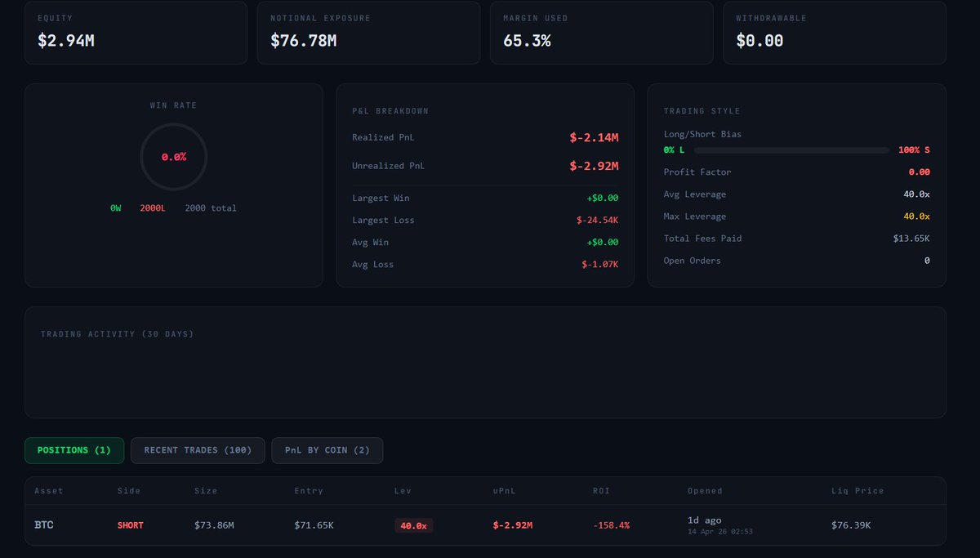Click the -158.4% ROI cell
The width and height of the screenshot is (980, 558).
pyautogui.click(x=611, y=525)
